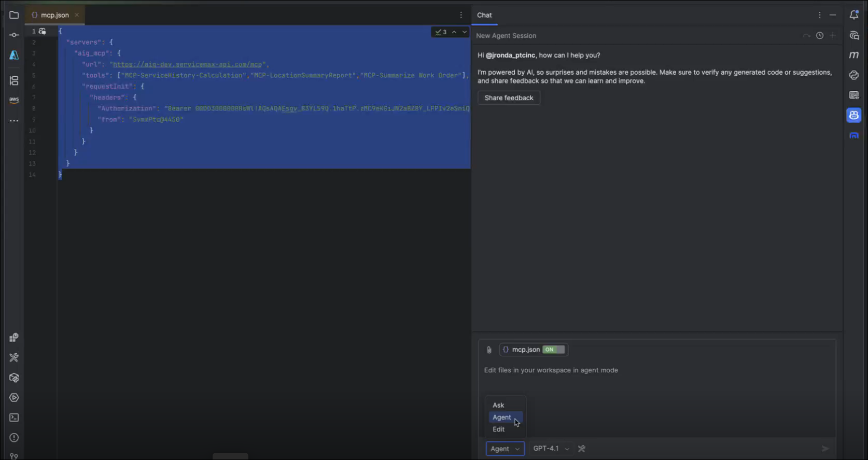Send the chat message arrow
868x460 pixels.
[x=825, y=449]
